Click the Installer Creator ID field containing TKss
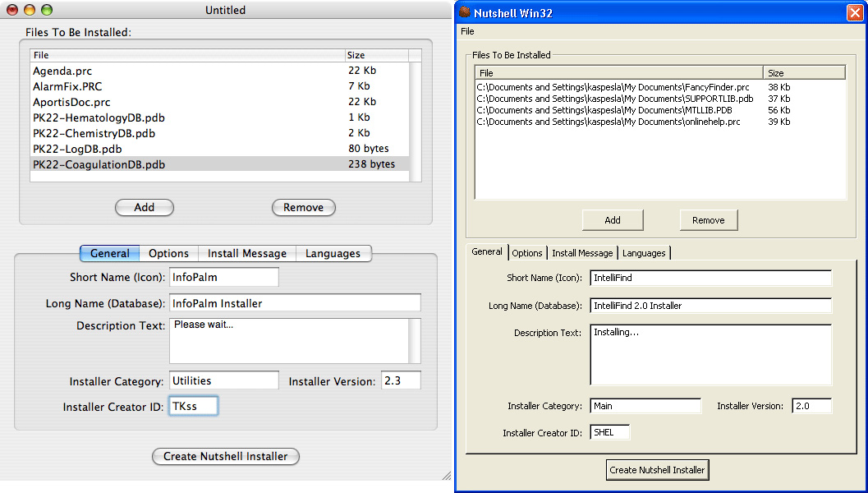 tap(194, 406)
